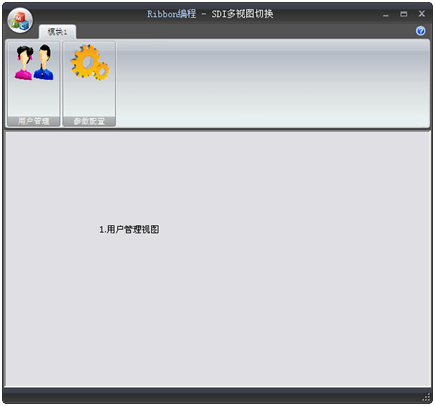Maximize the Ribbon application window
435x406 pixels.
coord(404,14)
